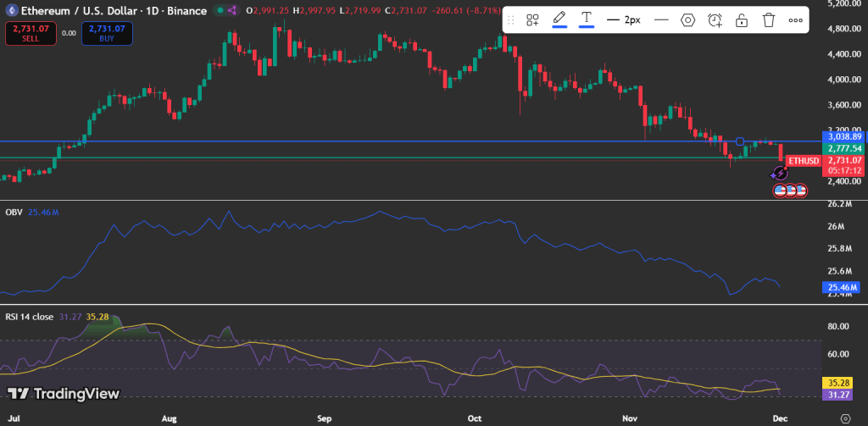Click the H2,997.95 high value
Viewport: 868px width, 426px height.
point(314,10)
